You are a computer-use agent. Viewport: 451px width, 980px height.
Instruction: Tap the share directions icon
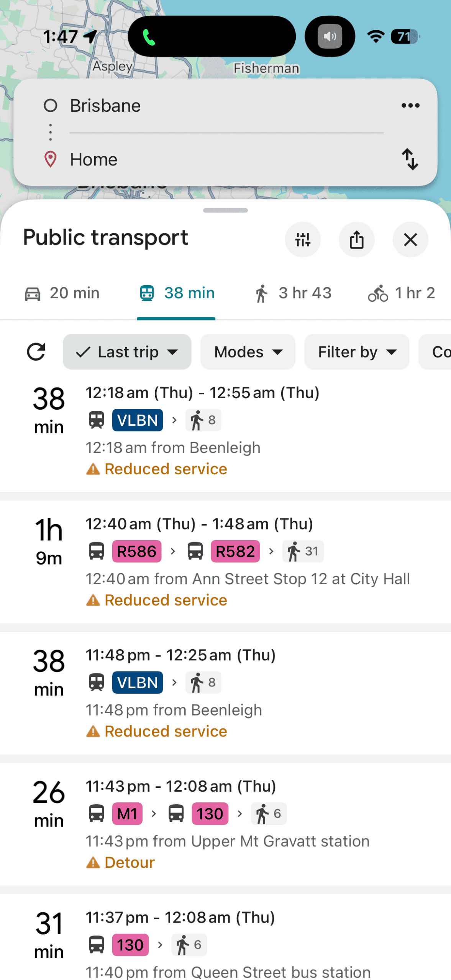(x=356, y=240)
